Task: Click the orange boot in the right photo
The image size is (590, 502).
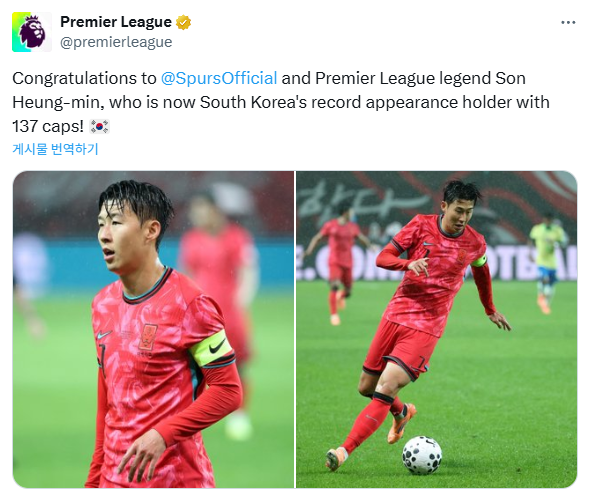Action: click(x=401, y=423)
